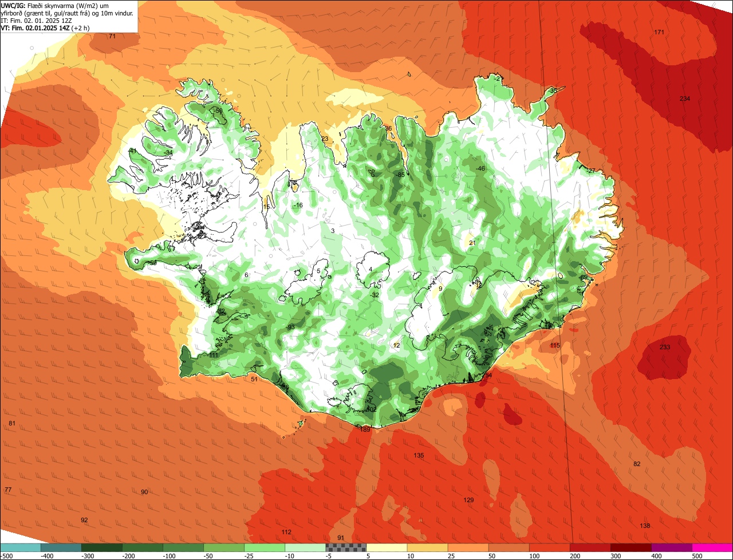Click the map value '-85' in northern Iceland

click(x=400, y=175)
